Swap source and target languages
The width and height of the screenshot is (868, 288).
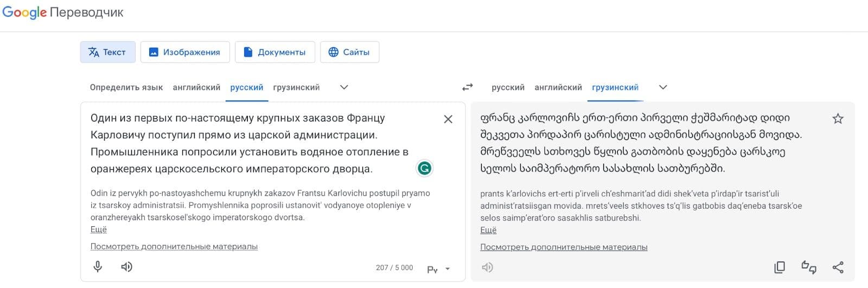point(467,87)
